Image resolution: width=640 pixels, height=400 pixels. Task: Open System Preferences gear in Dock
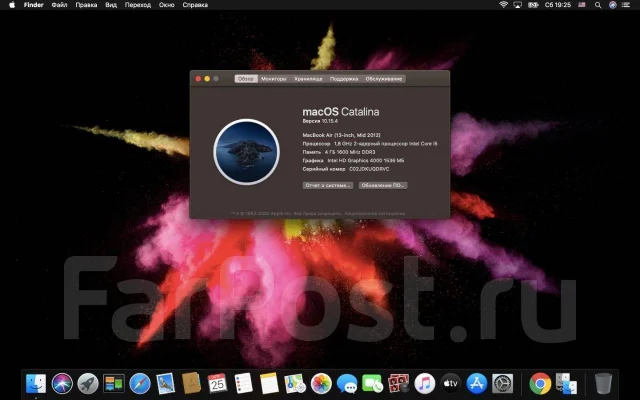pos(503,384)
